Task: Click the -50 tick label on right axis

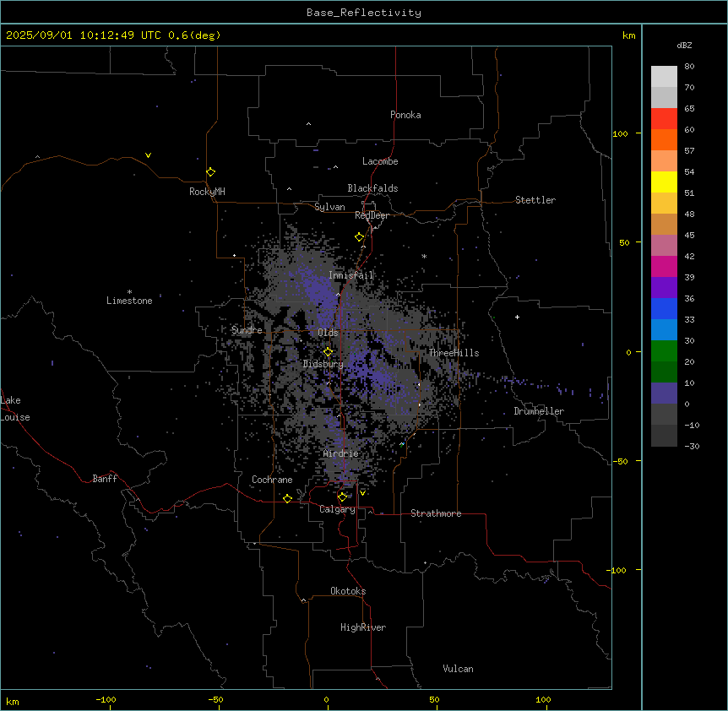Action: [620, 461]
